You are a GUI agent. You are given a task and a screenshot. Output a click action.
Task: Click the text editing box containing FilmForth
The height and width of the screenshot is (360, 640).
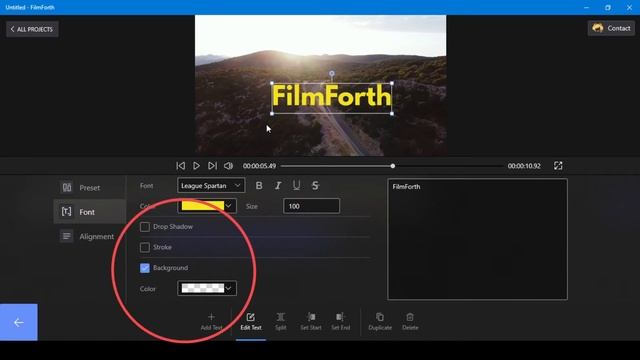pos(477,239)
